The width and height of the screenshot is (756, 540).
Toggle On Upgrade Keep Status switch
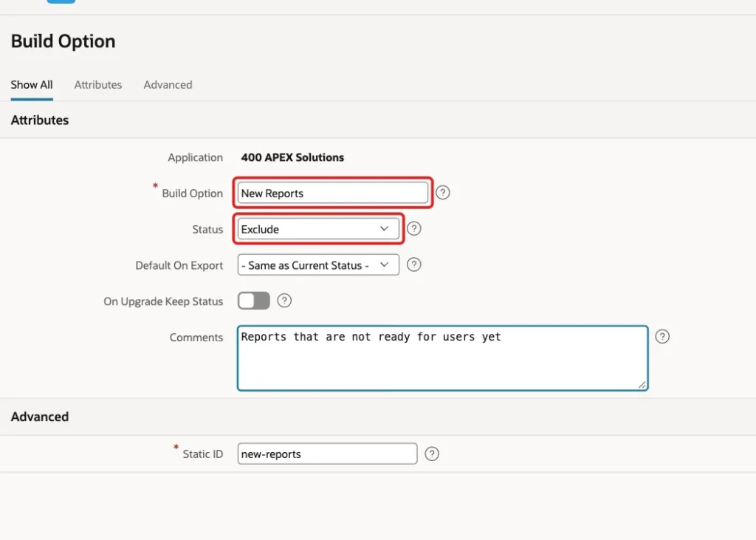click(x=254, y=301)
